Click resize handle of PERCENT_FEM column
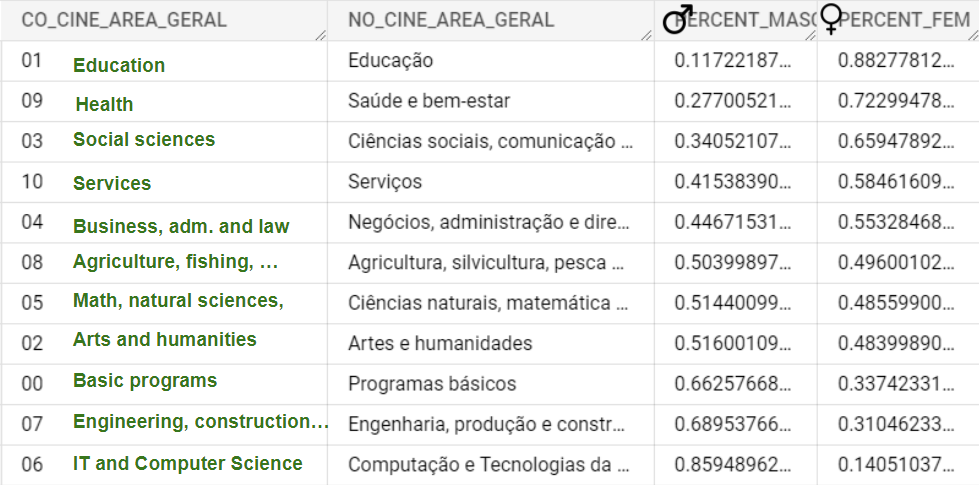The width and height of the screenshot is (979, 485). (972, 34)
